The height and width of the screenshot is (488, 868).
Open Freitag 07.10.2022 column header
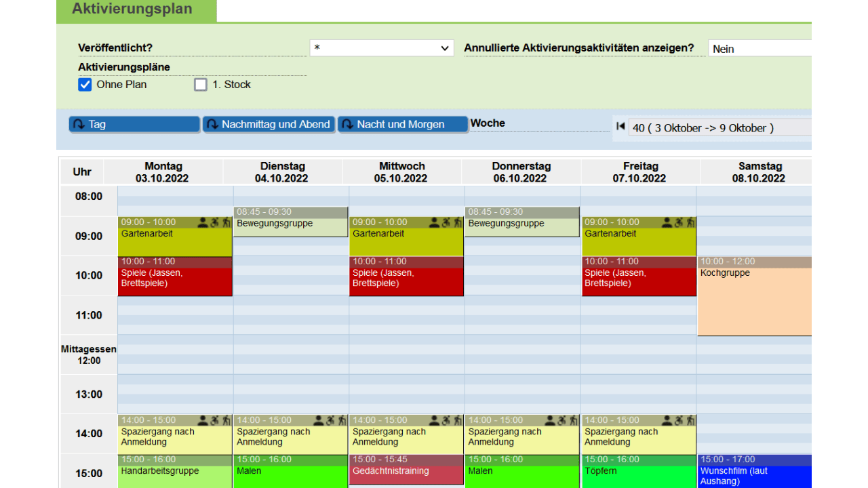639,172
